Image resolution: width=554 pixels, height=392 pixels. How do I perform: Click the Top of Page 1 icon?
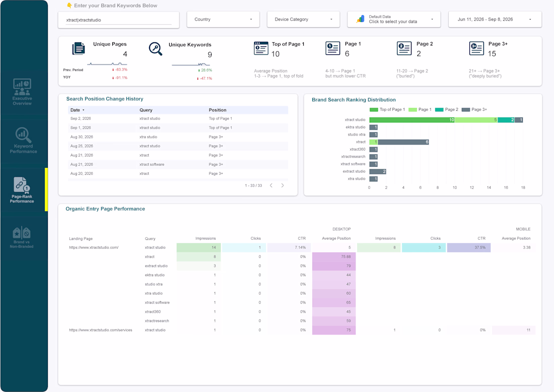[261, 48]
